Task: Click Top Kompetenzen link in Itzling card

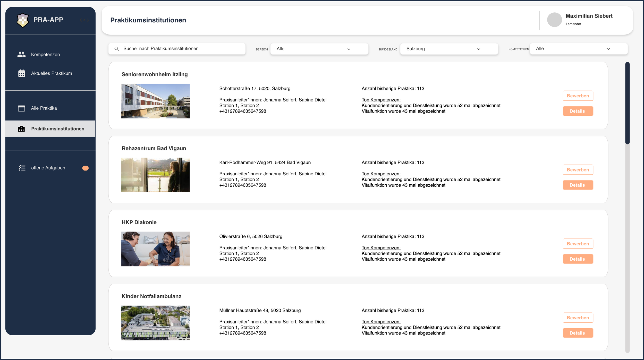Action: (381, 100)
